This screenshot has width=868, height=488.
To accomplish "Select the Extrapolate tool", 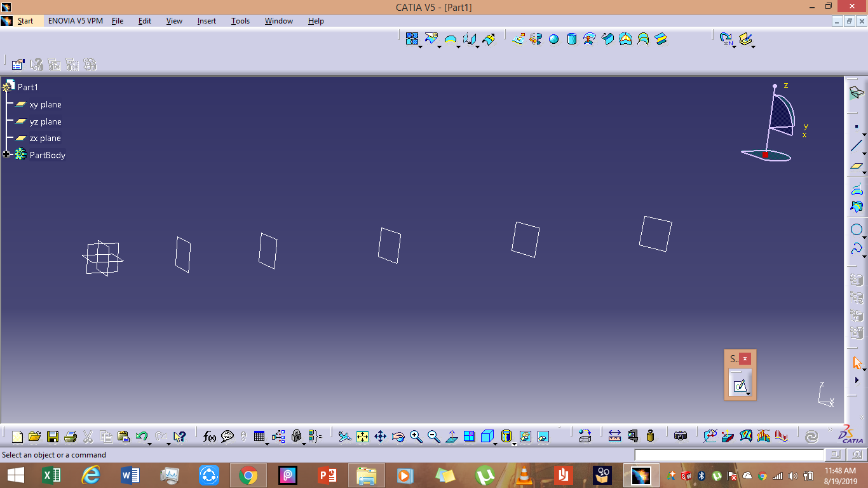I will pos(489,39).
